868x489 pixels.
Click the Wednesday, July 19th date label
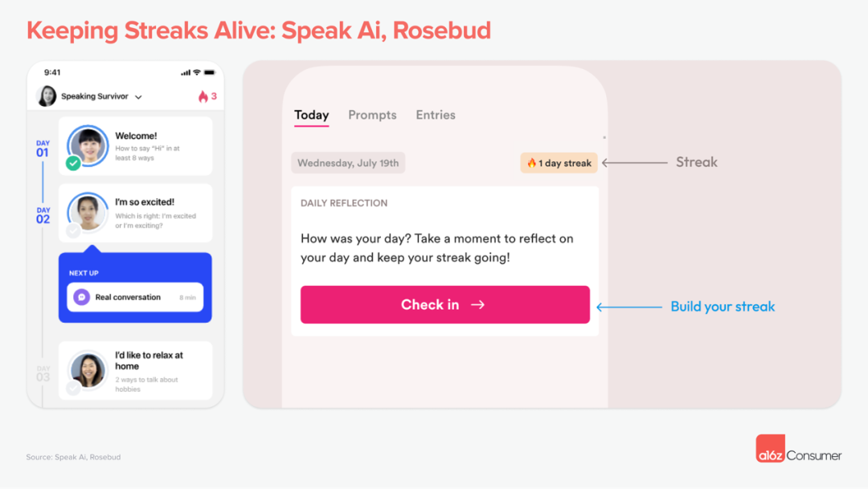pyautogui.click(x=348, y=163)
